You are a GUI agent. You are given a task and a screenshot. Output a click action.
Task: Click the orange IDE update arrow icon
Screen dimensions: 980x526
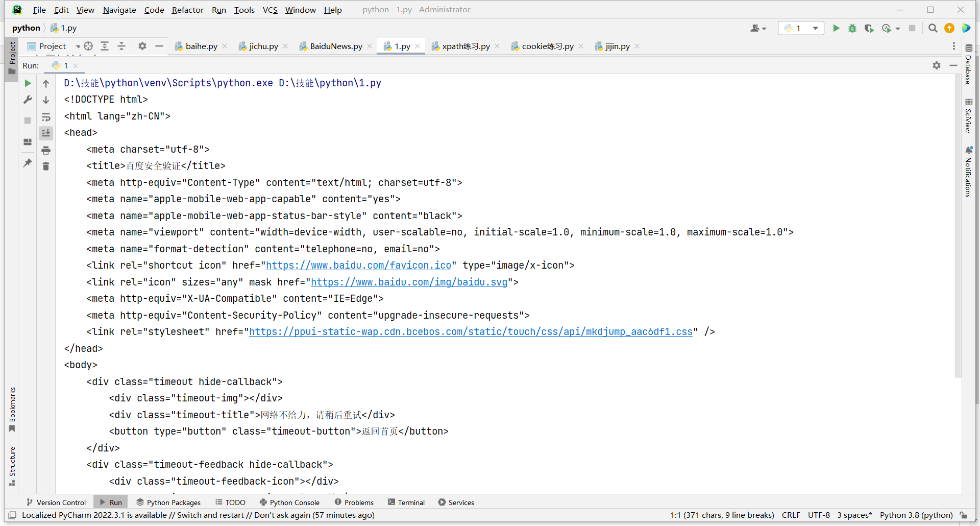click(x=949, y=28)
